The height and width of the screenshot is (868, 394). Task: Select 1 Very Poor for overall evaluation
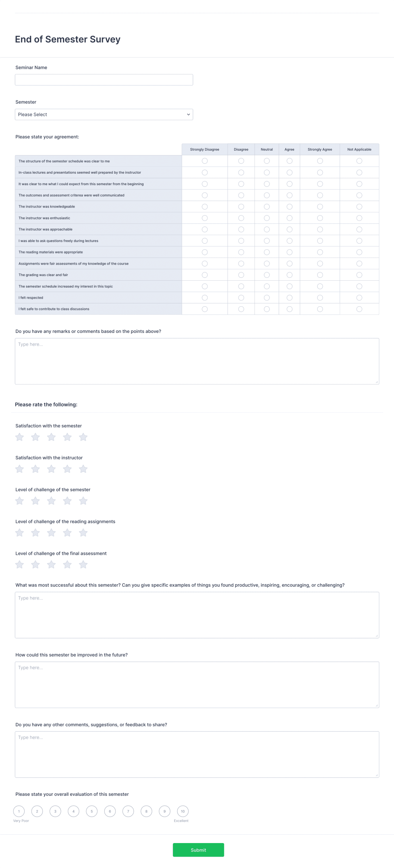pos(19,812)
